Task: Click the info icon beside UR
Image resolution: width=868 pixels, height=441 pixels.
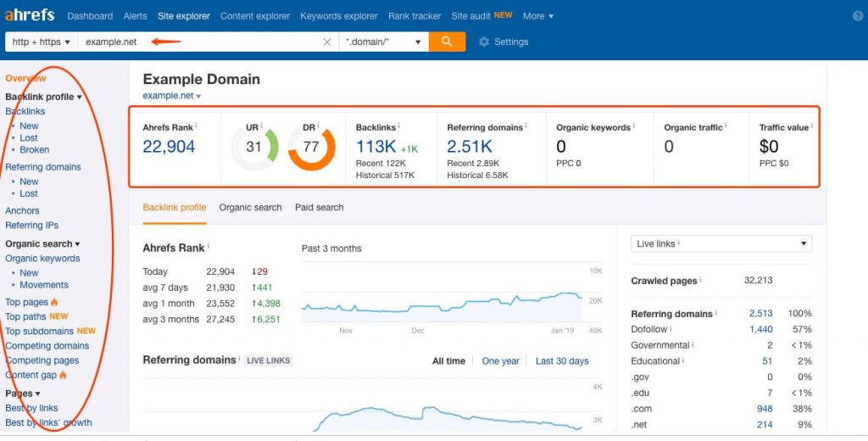Action: 261,126
